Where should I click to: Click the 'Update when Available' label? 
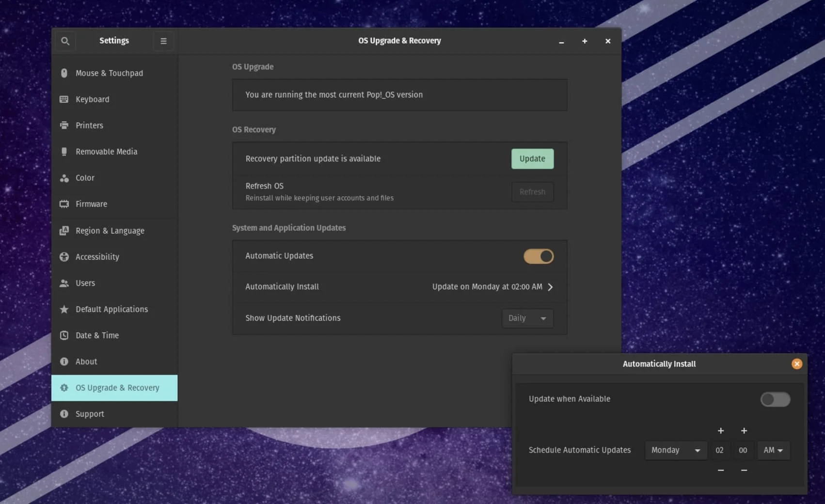(570, 399)
